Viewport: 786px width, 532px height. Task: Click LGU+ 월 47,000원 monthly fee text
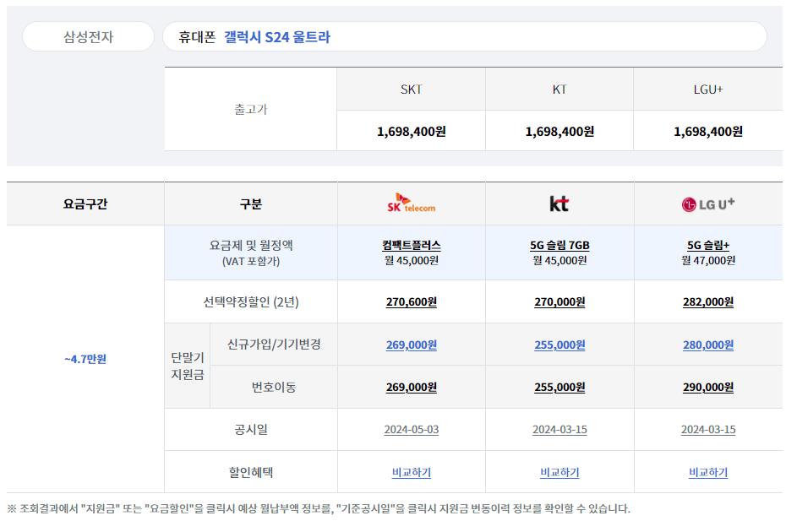707,260
